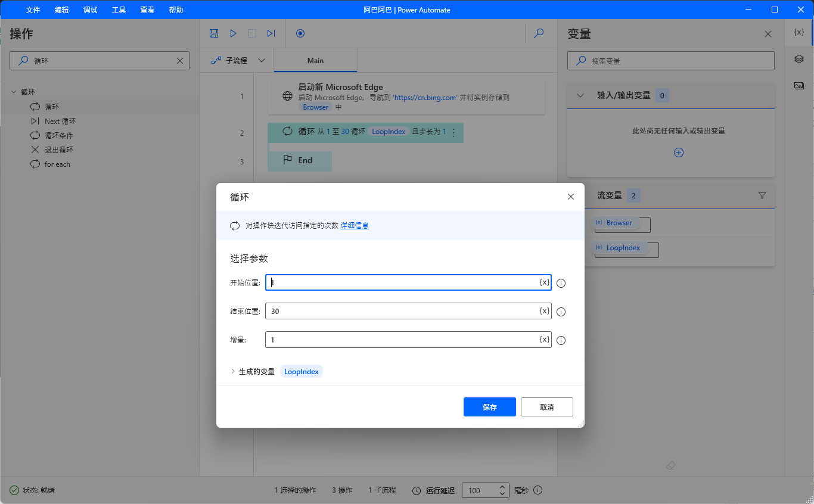Expand the 生成的变量 section
Viewport: 814px width, 504px height.
233,371
